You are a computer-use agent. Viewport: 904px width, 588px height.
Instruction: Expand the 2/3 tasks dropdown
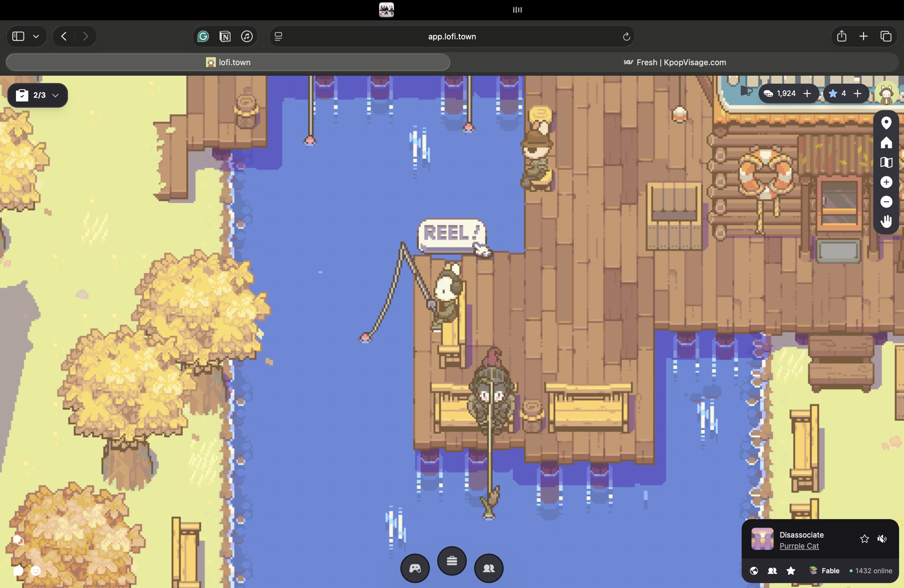click(x=38, y=95)
